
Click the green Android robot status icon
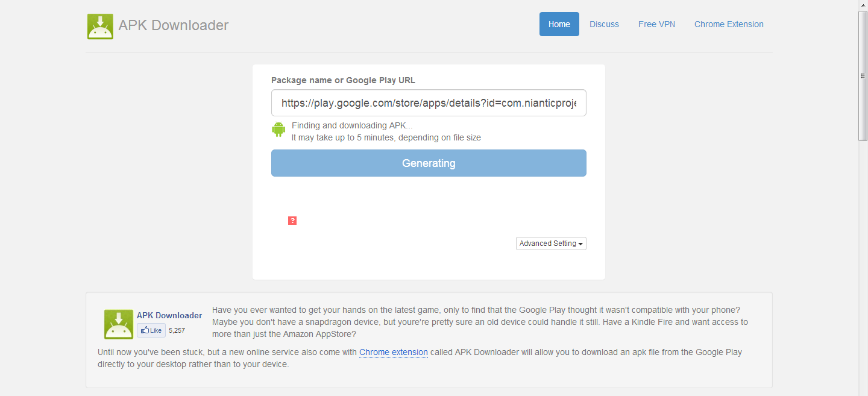point(278,129)
